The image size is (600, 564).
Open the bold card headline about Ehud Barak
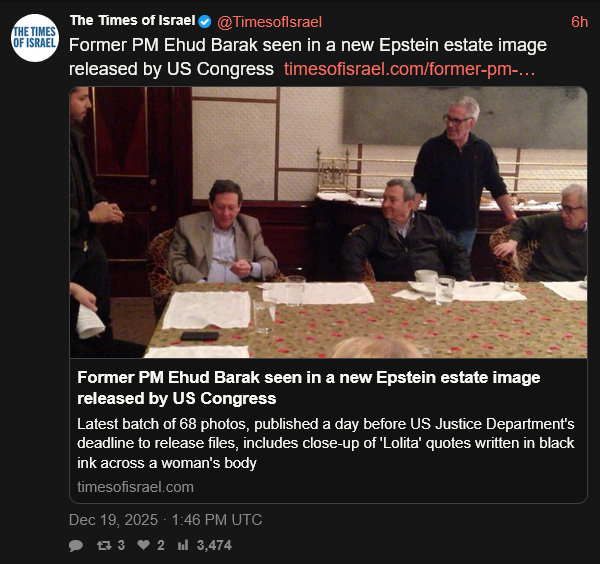pos(308,388)
